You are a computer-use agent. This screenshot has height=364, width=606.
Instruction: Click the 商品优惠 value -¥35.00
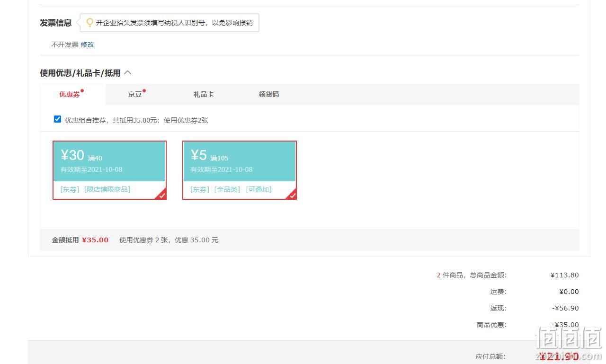(x=565, y=325)
